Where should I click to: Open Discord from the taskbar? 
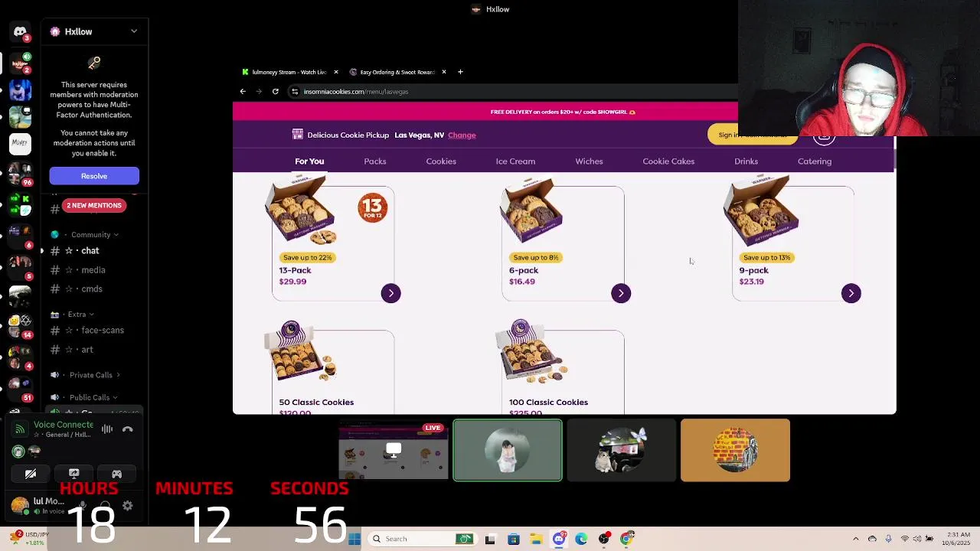point(559,539)
